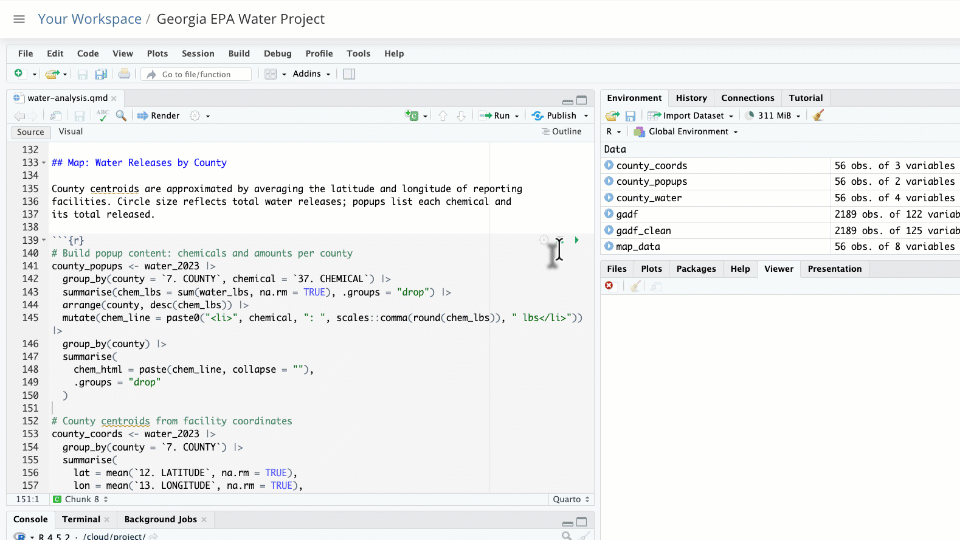Clear environment objects with broom icon
This screenshot has height=540, width=960.
click(818, 116)
